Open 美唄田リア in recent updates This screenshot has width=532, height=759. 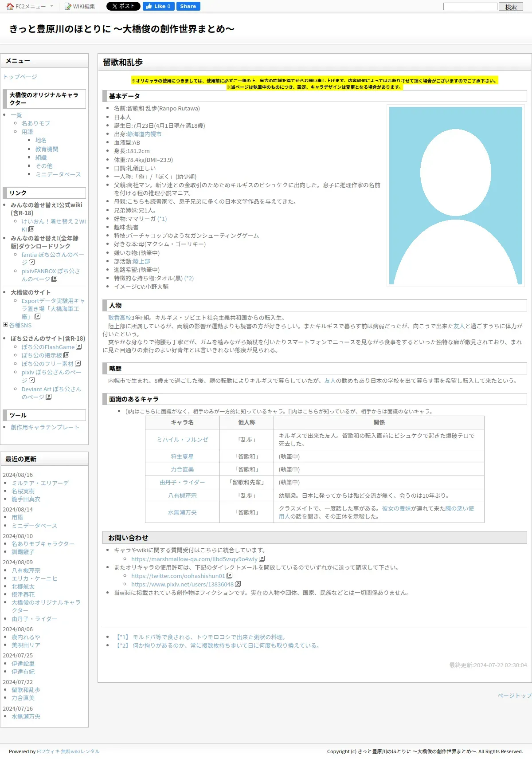26,645
